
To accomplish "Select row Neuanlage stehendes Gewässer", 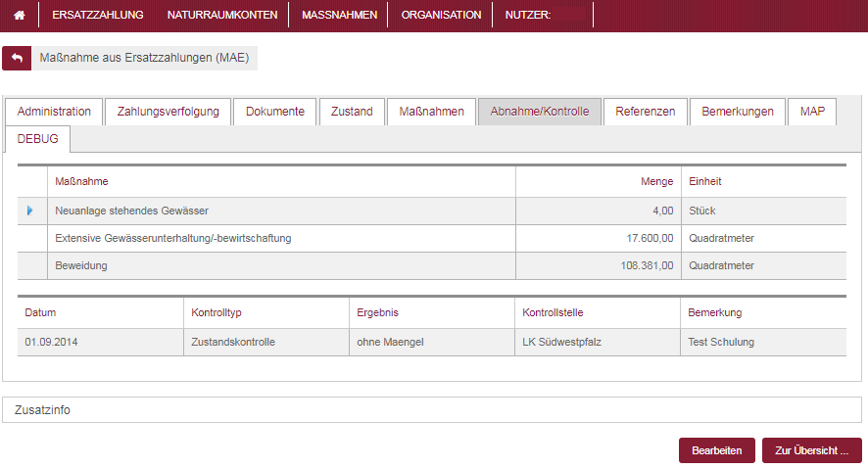I will click(x=432, y=211).
